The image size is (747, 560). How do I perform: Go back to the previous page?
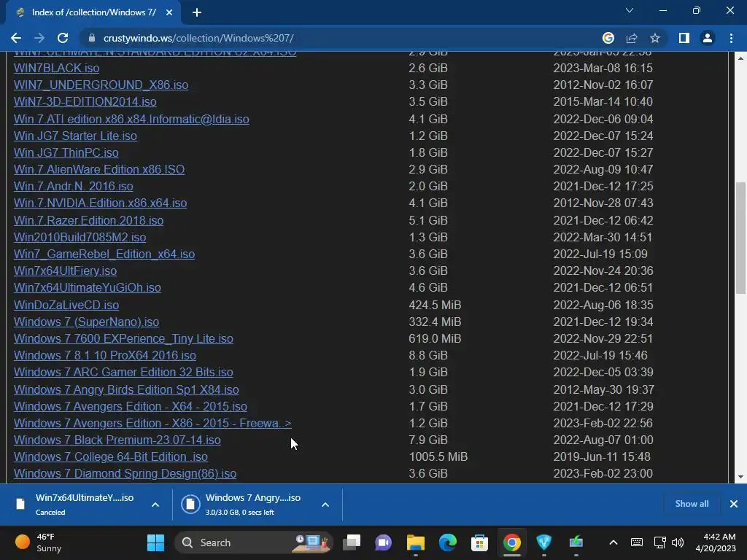[x=16, y=38]
